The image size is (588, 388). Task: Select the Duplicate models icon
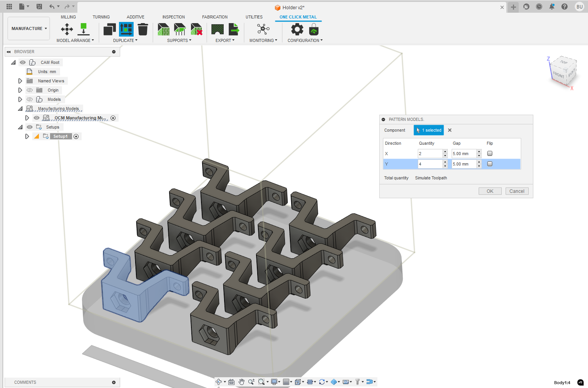tap(110, 29)
